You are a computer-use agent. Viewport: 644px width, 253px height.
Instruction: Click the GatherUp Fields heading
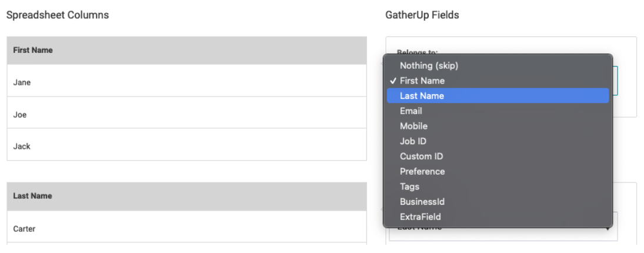point(422,15)
